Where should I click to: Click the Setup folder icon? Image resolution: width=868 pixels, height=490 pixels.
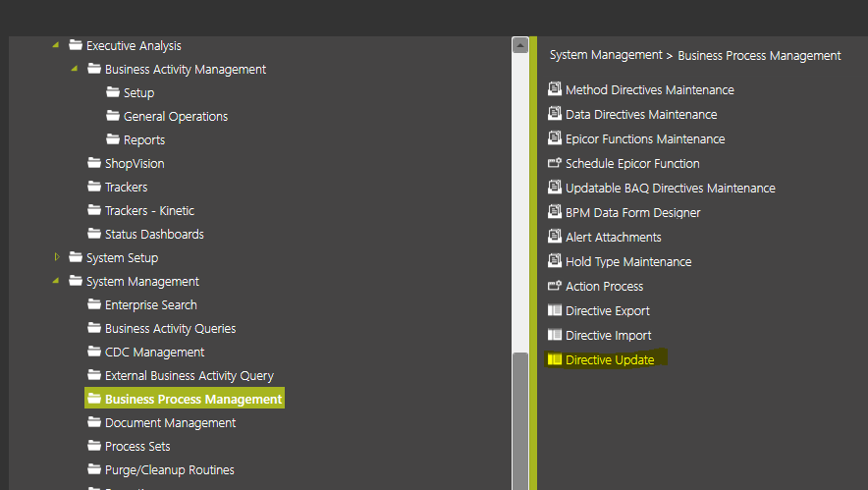(x=113, y=92)
